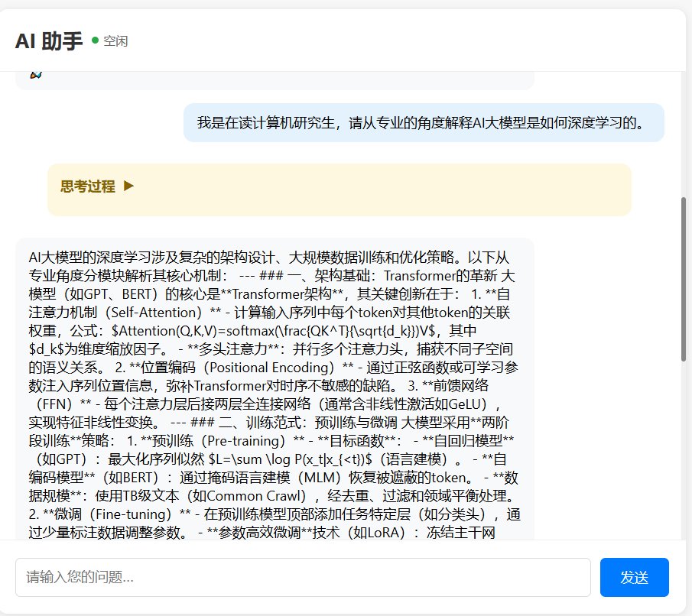The height and width of the screenshot is (616, 692).
Task: Expand the 思考过程 triangle arrow
Action: click(x=128, y=186)
